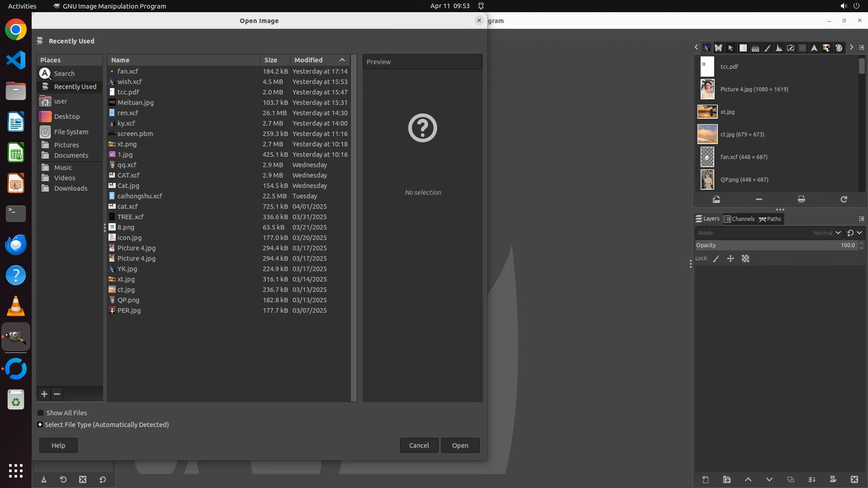Switch to the Paths tab

(x=770, y=219)
